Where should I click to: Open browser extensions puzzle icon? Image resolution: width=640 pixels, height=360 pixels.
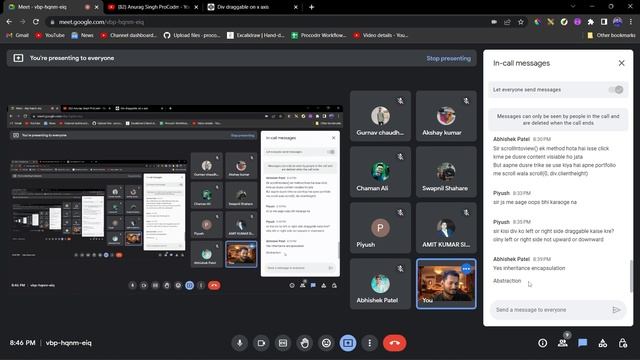[590, 22]
